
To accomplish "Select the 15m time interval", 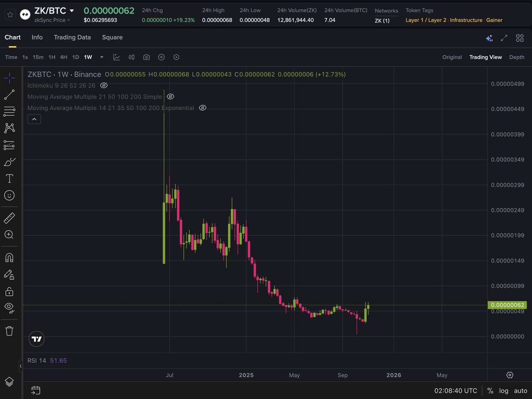I will [38, 57].
